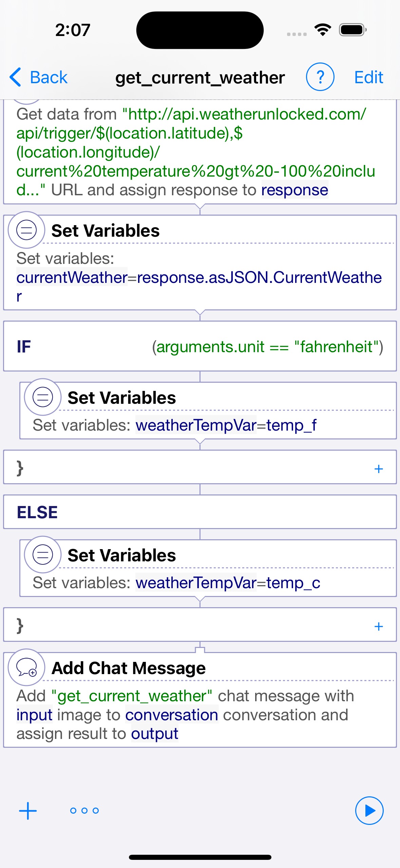Open the three-dots more options menu

[84, 811]
